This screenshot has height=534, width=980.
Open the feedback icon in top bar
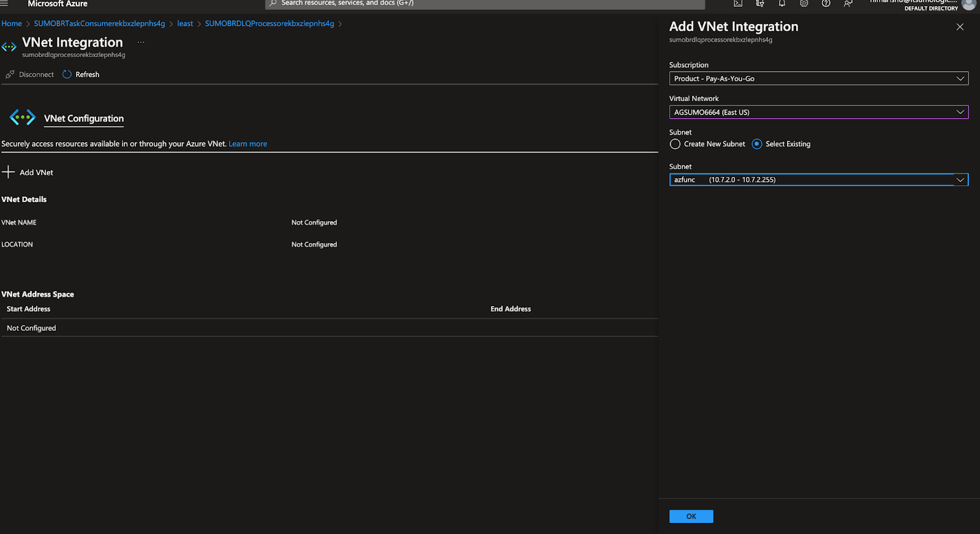coord(848,4)
